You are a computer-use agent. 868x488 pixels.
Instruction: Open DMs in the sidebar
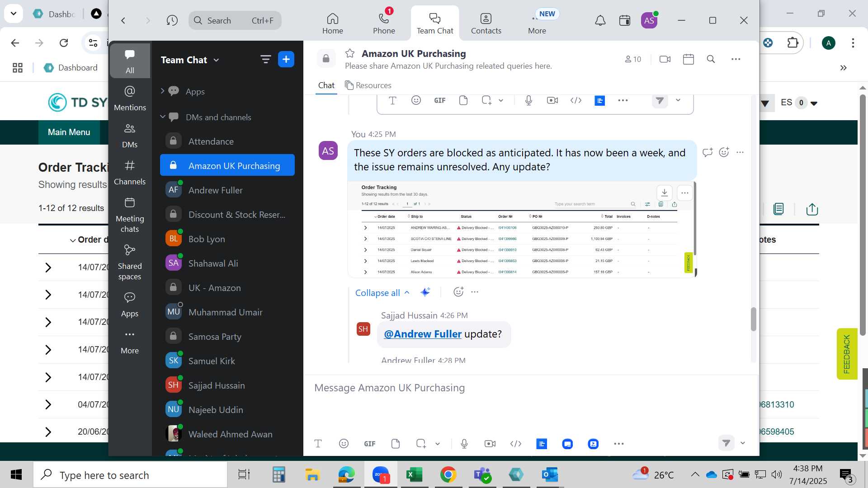[130, 136]
